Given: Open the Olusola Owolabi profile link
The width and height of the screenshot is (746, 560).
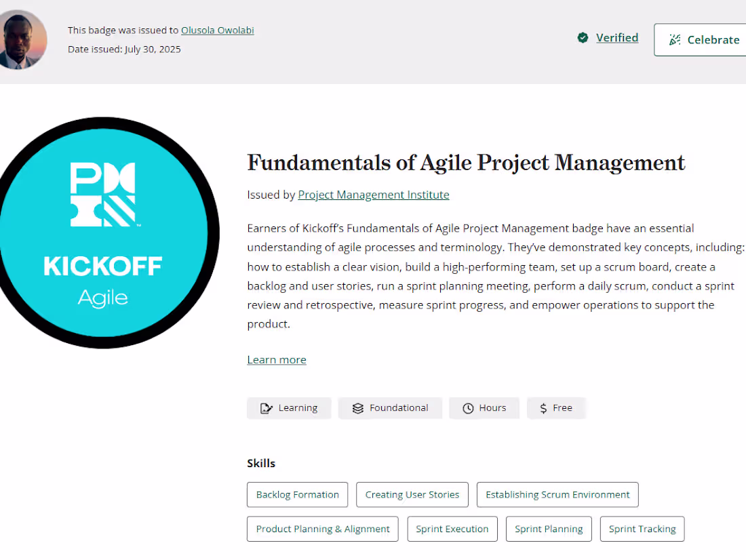Looking at the screenshot, I should tap(217, 30).
